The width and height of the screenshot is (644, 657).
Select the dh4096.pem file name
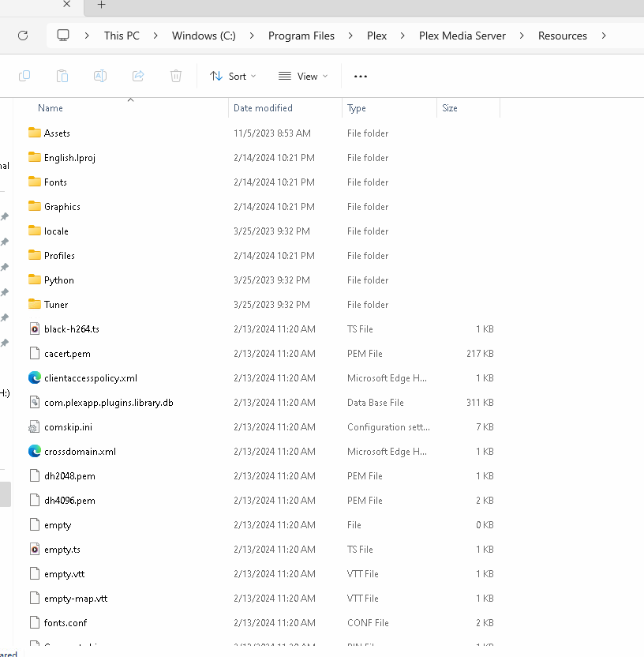(69, 501)
